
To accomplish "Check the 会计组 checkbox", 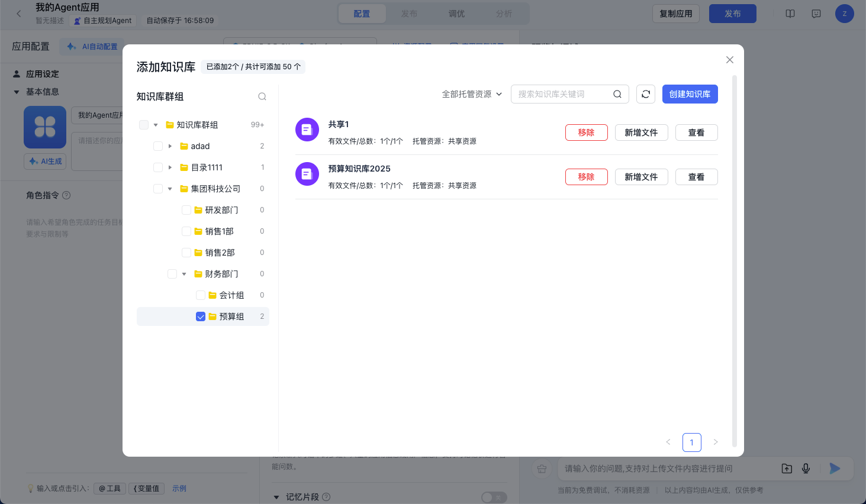I will (x=201, y=295).
